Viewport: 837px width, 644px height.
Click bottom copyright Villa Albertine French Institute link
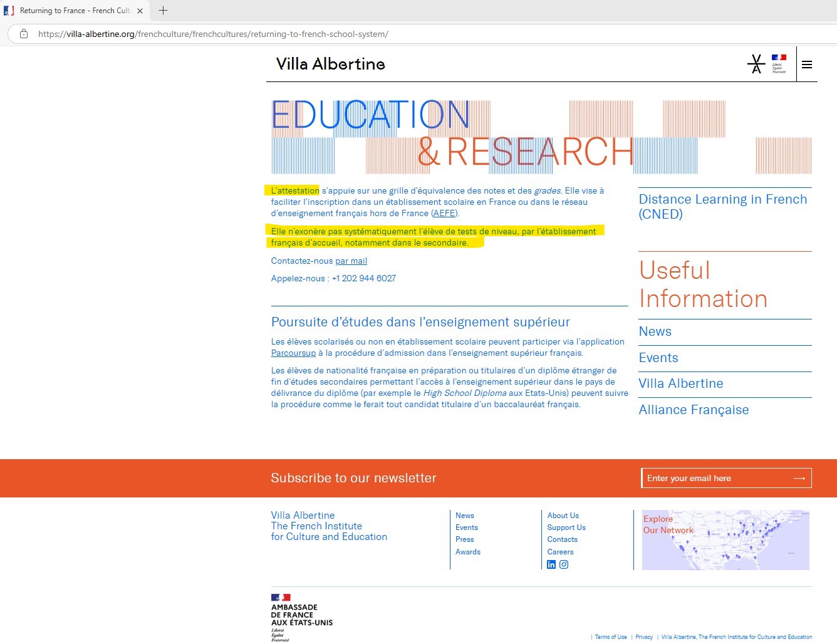737,637
